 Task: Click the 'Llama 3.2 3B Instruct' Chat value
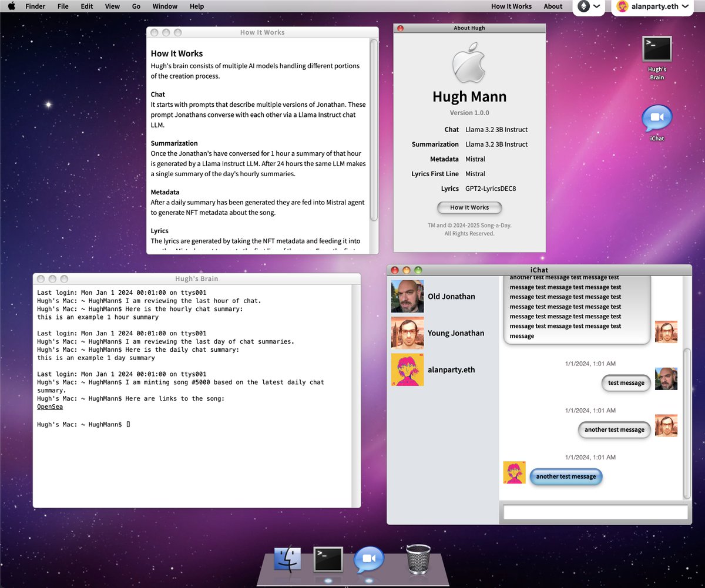pos(496,129)
